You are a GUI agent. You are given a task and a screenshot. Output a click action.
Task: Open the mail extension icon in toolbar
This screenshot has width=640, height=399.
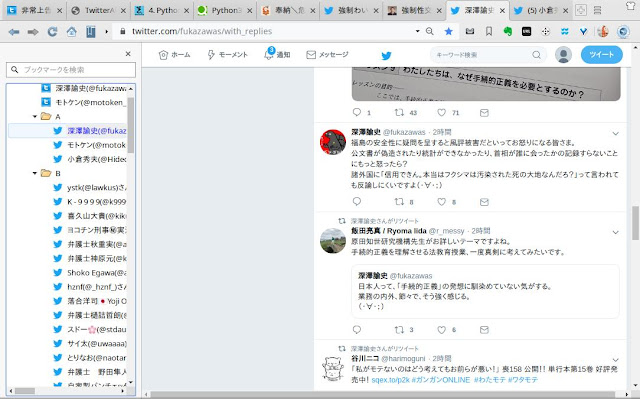[x=470, y=31]
